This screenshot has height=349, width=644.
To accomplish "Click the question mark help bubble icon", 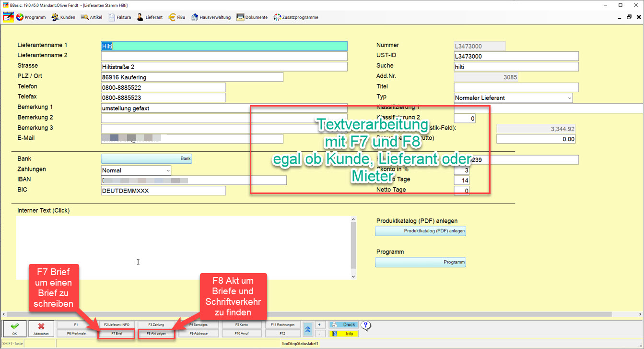I will click(x=365, y=326).
